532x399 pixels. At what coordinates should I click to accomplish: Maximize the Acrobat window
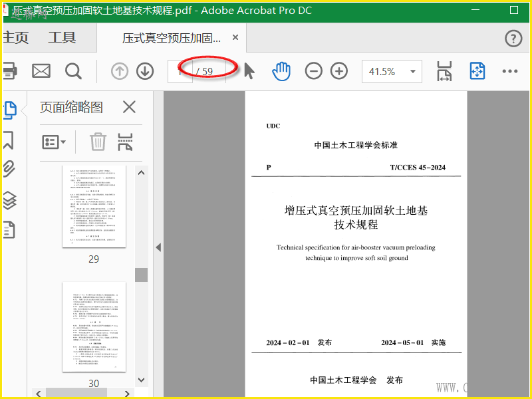pyautogui.click(x=514, y=10)
